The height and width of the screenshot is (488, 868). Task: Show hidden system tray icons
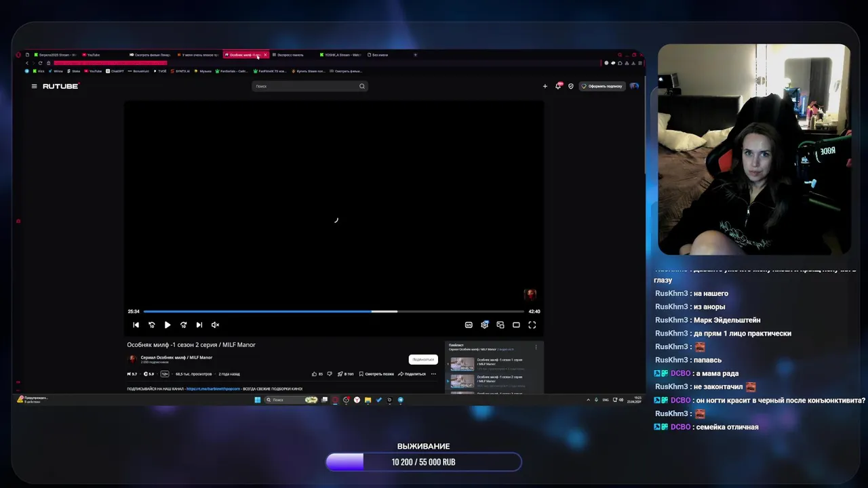pyautogui.click(x=588, y=400)
